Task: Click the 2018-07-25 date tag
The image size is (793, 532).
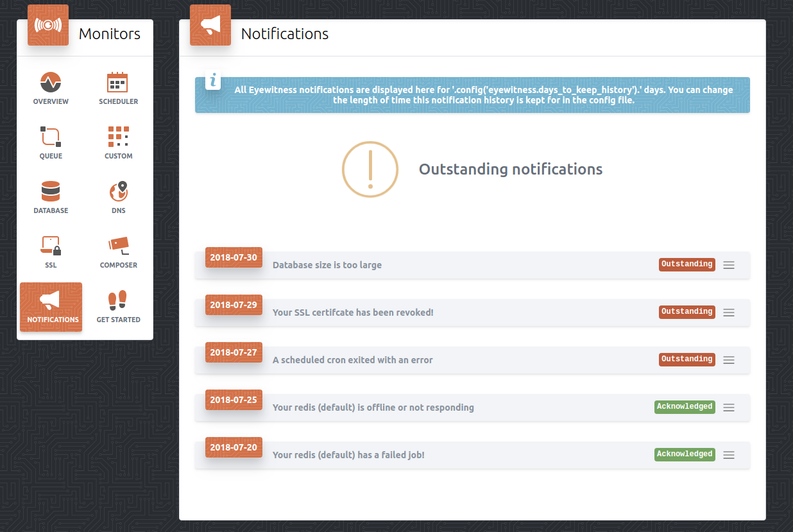Action: 234,400
